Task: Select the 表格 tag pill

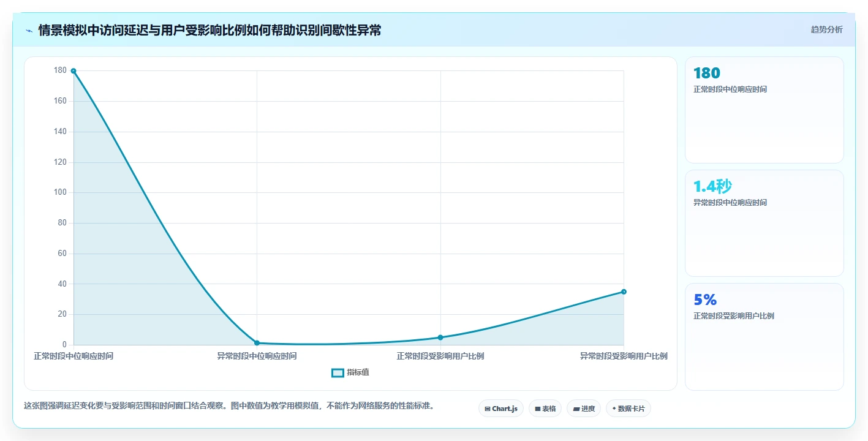Action: click(x=545, y=409)
